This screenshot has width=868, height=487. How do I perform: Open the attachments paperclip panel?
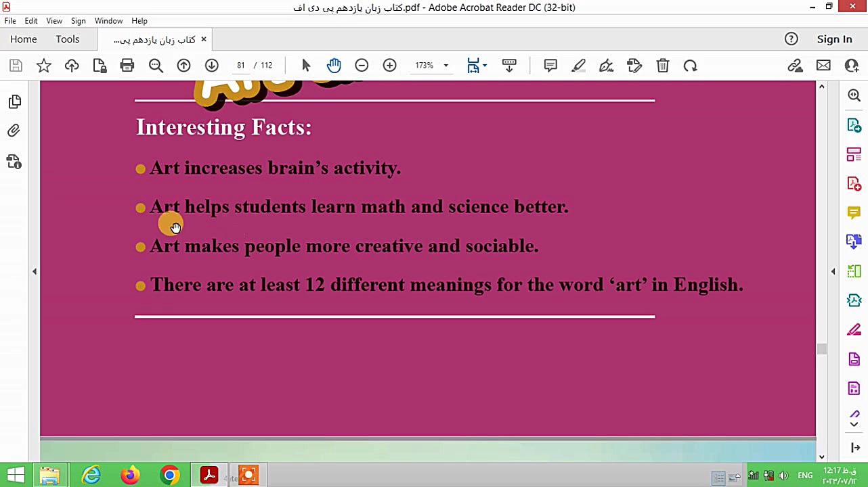pyautogui.click(x=14, y=131)
